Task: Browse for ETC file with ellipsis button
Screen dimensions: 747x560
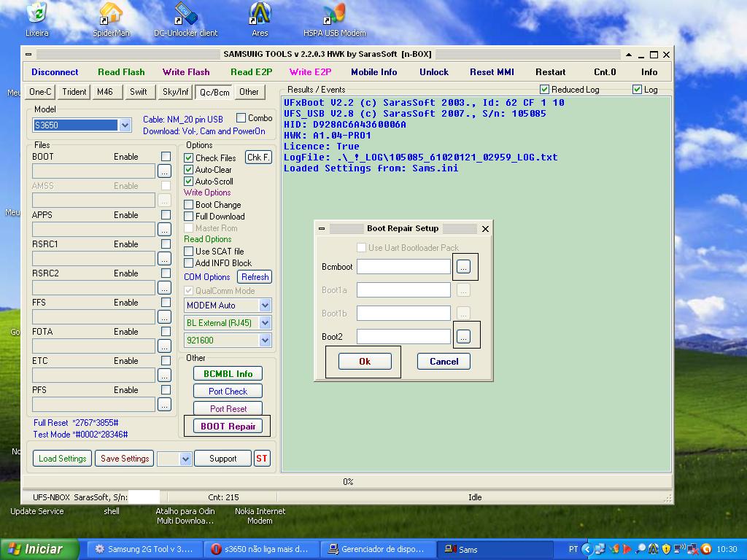Action: [164, 375]
